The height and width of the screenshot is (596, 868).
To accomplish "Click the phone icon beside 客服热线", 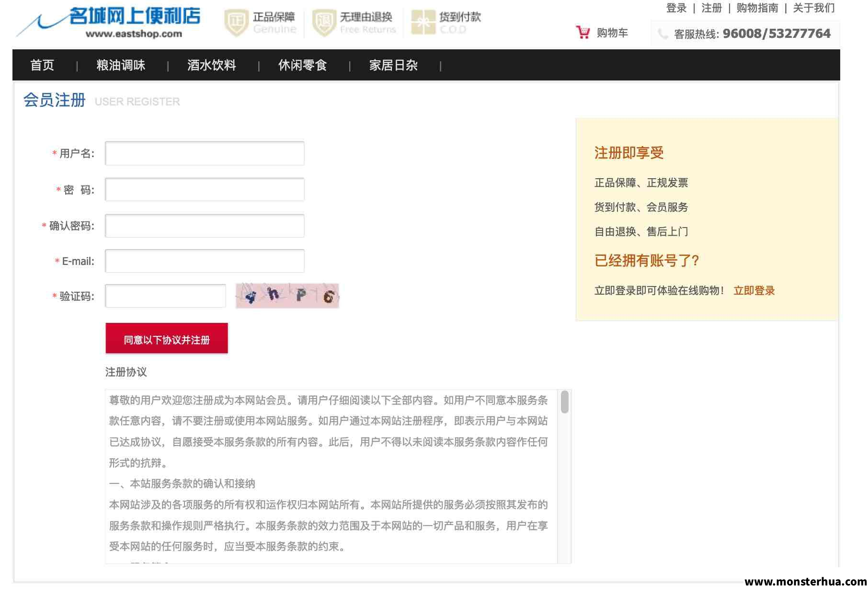I will point(663,34).
